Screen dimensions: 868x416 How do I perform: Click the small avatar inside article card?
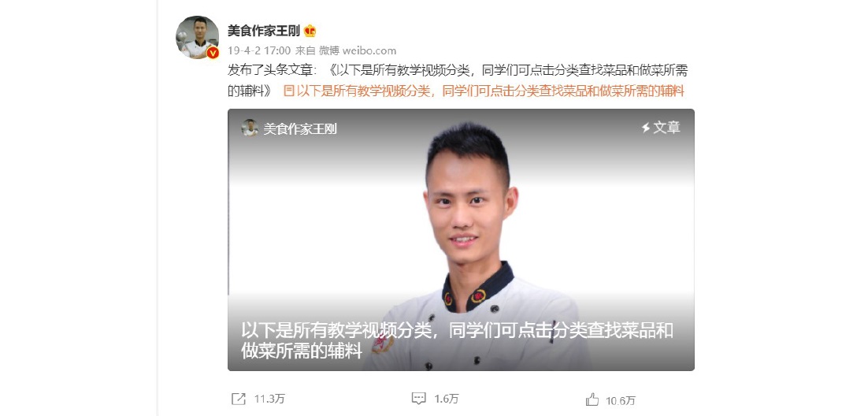point(250,128)
